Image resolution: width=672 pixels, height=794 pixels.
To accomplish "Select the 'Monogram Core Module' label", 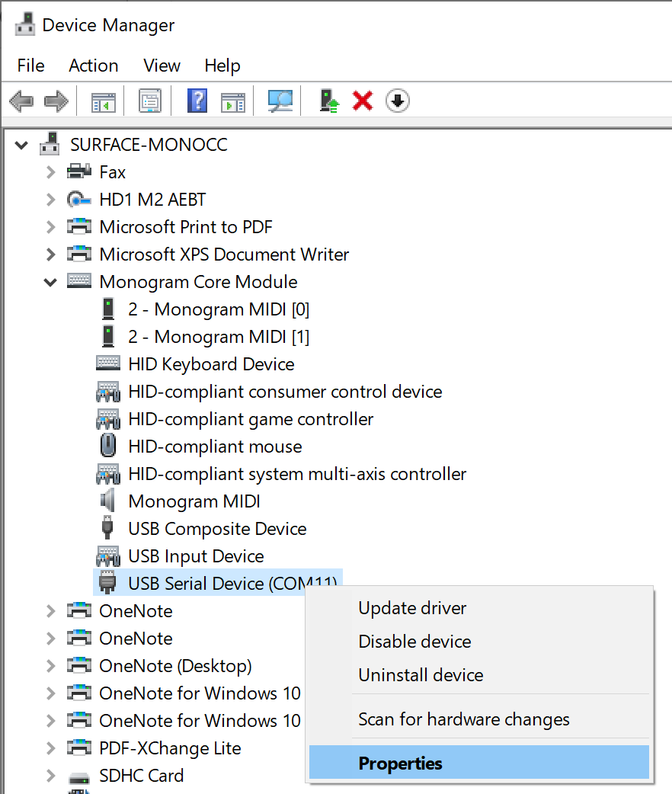I will [x=199, y=281].
